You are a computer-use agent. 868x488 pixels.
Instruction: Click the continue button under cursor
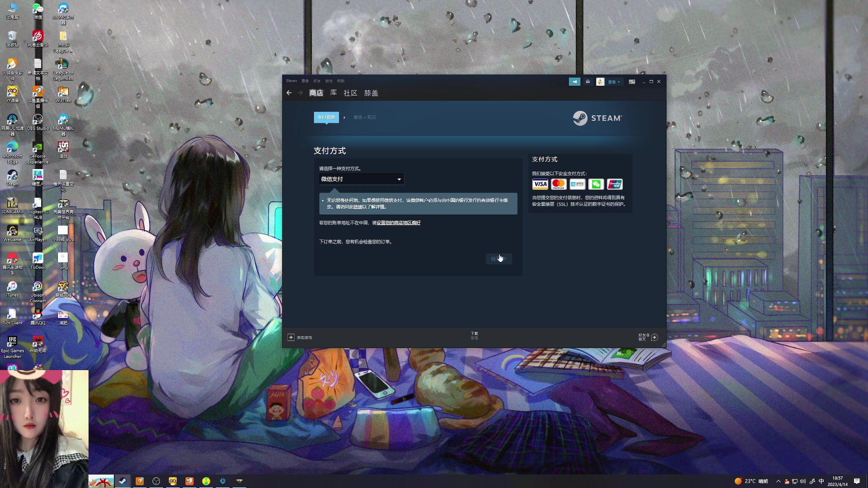(499, 259)
